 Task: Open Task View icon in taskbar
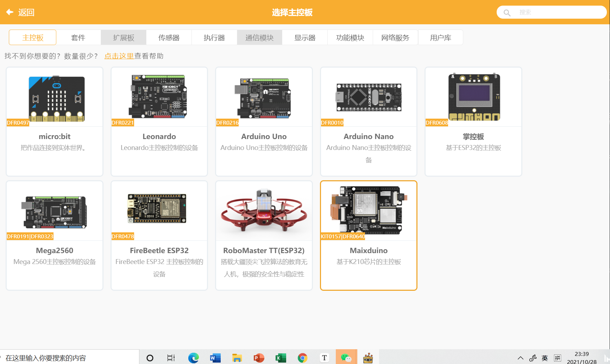[x=171, y=358]
